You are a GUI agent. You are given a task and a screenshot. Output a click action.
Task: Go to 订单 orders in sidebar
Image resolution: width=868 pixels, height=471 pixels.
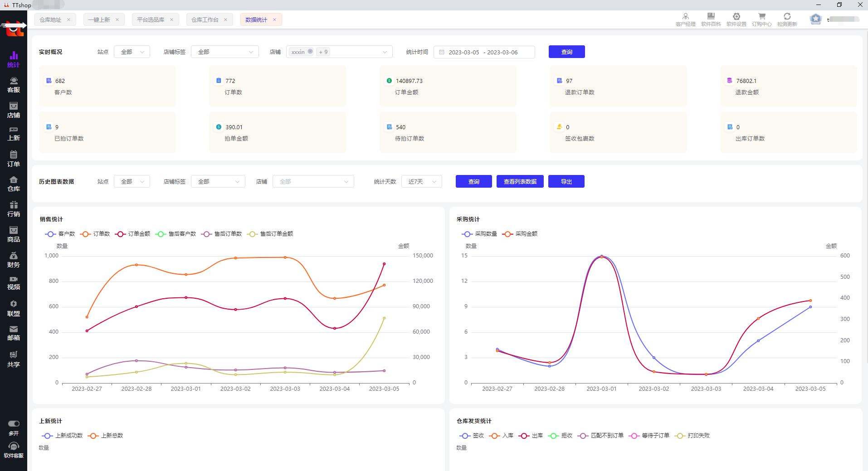(x=14, y=159)
